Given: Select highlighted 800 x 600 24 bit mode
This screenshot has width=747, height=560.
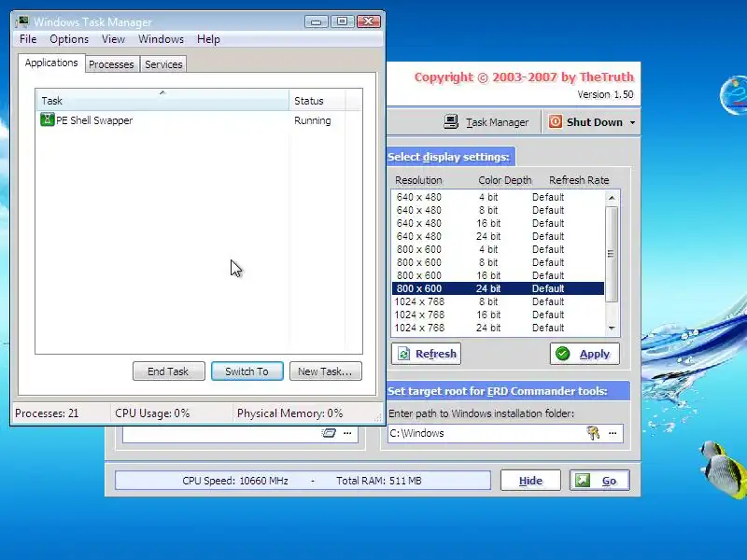Looking at the screenshot, I should pyautogui.click(x=498, y=288).
